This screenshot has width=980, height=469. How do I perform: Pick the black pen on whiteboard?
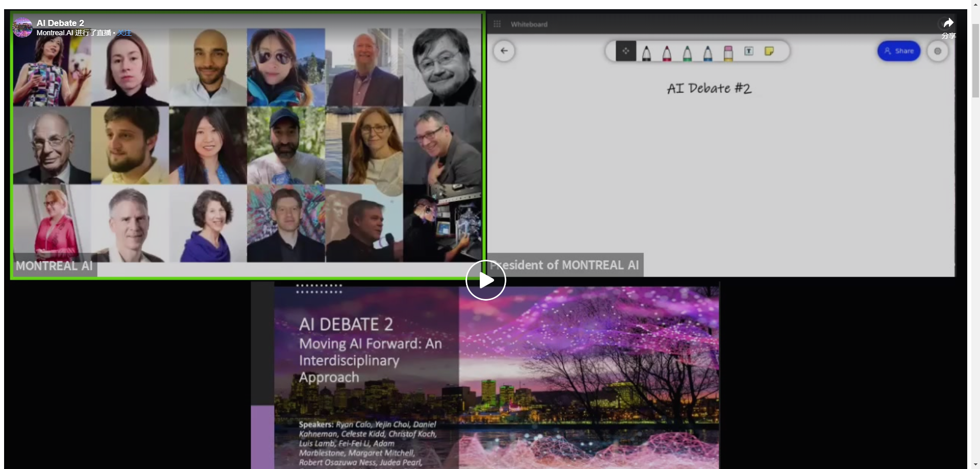(x=646, y=53)
